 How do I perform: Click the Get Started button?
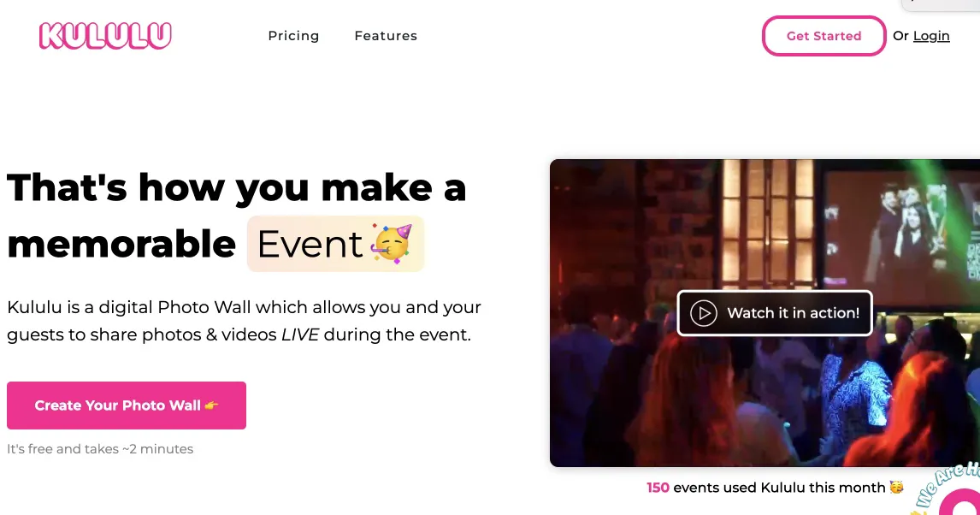point(823,36)
